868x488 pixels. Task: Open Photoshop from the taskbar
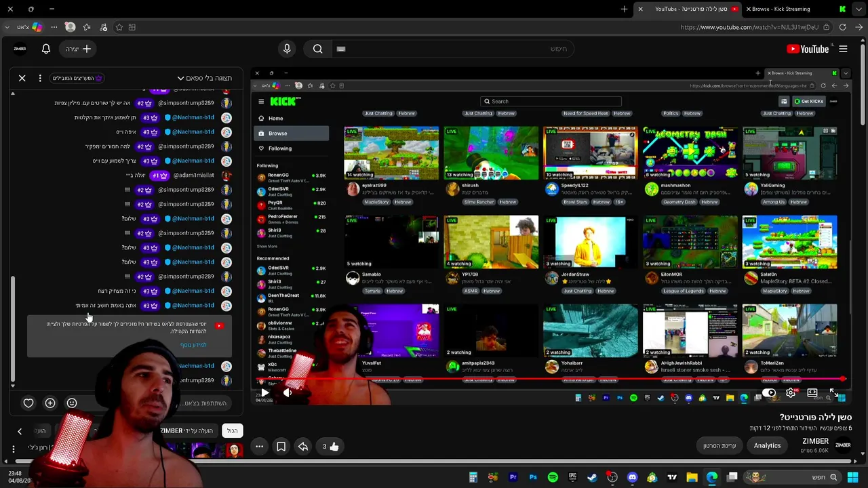tap(533, 477)
